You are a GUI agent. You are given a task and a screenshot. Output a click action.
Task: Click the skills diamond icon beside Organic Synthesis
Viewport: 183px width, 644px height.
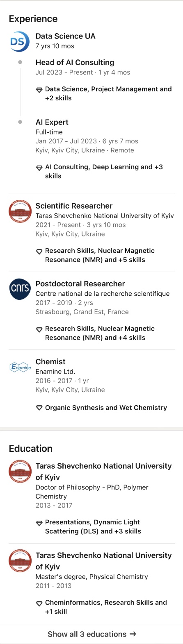pyautogui.click(x=39, y=408)
